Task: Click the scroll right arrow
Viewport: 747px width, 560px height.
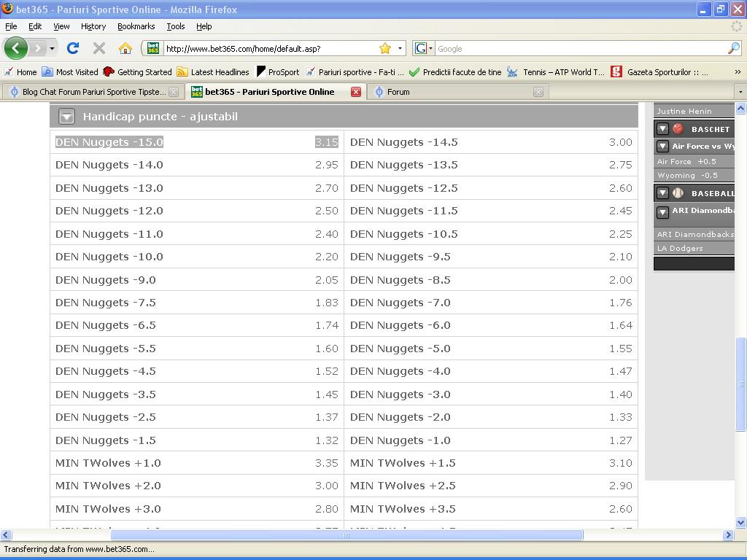Action: click(728, 535)
